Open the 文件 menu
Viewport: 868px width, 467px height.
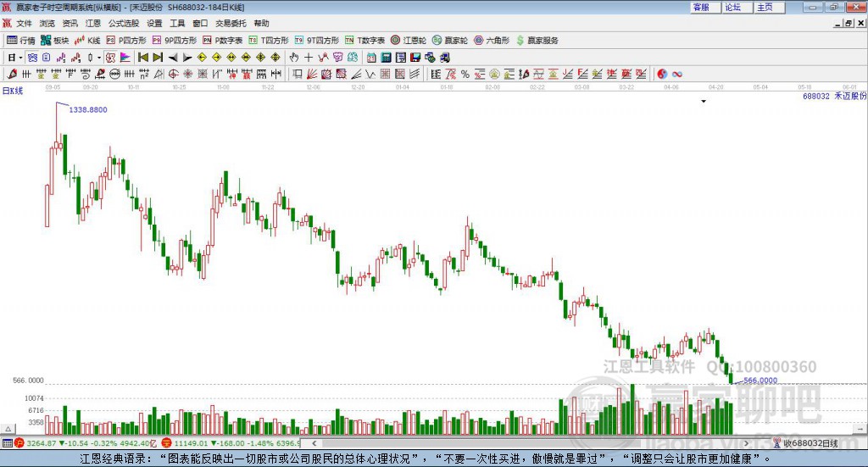[24, 23]
